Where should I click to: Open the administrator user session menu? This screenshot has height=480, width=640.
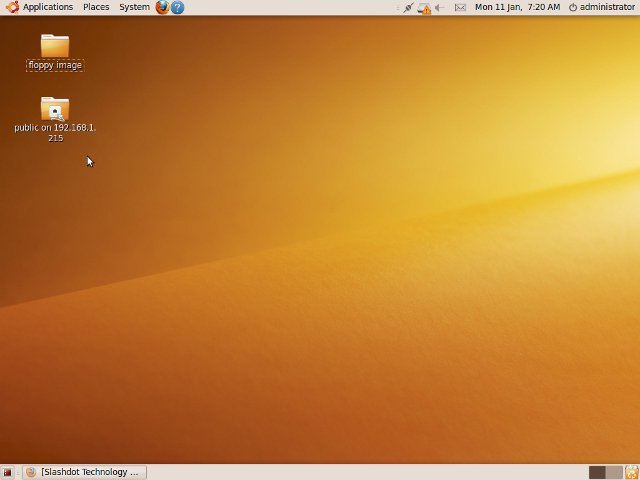tap(601, 7)
